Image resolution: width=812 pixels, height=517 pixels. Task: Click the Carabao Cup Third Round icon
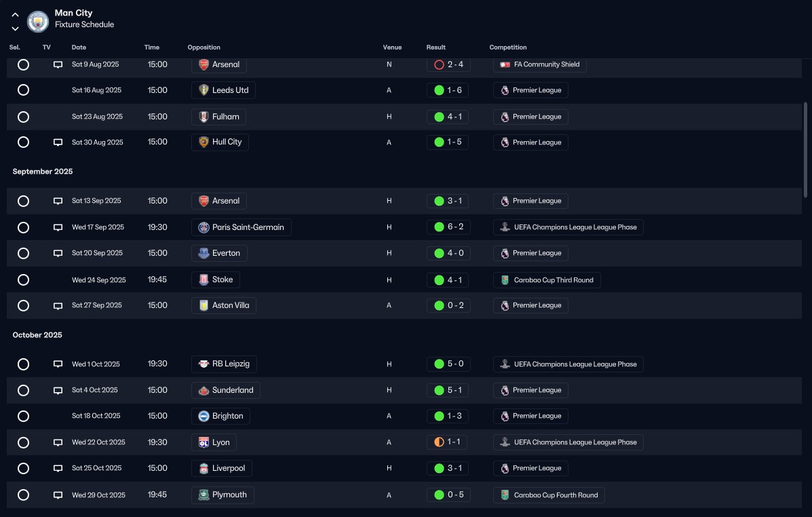(x=505, y=280)
